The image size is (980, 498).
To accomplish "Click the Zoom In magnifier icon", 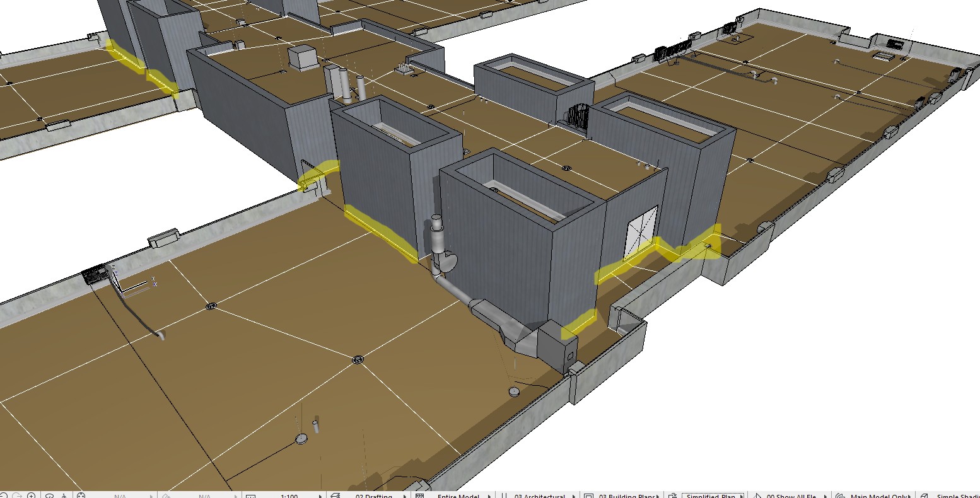I will click(x=31, y=495).
